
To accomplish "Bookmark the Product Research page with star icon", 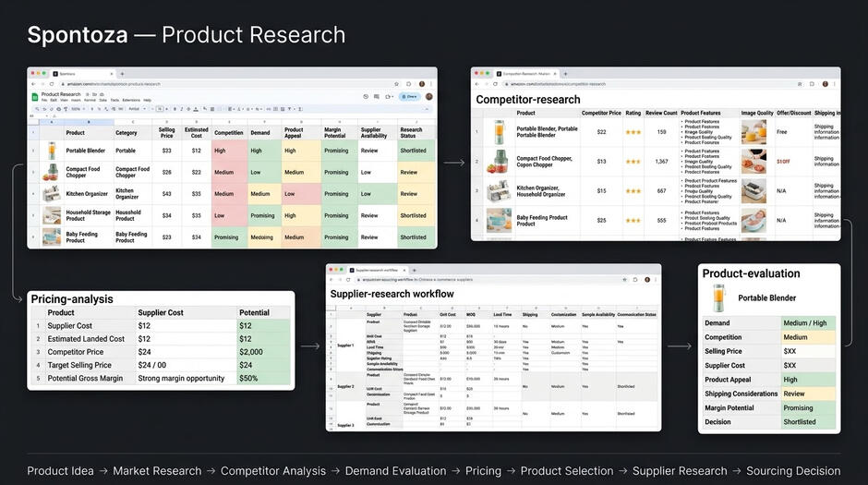I will 396,84.
